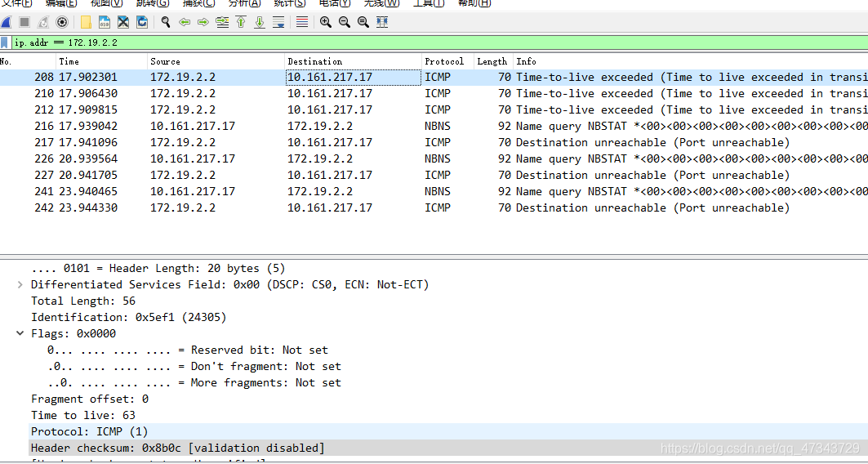Save this capture file
The width and height of the screenshot is (868, 464).
(105, 22)
